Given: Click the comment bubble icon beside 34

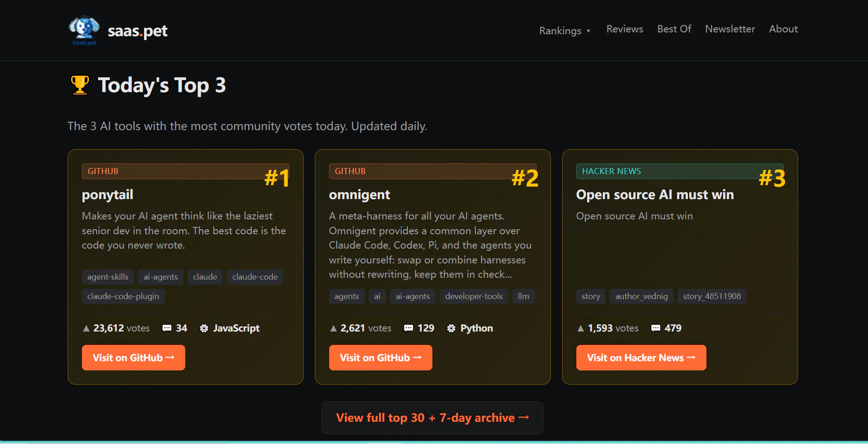Looking at the screenshot, I should [x=167, y=328].
